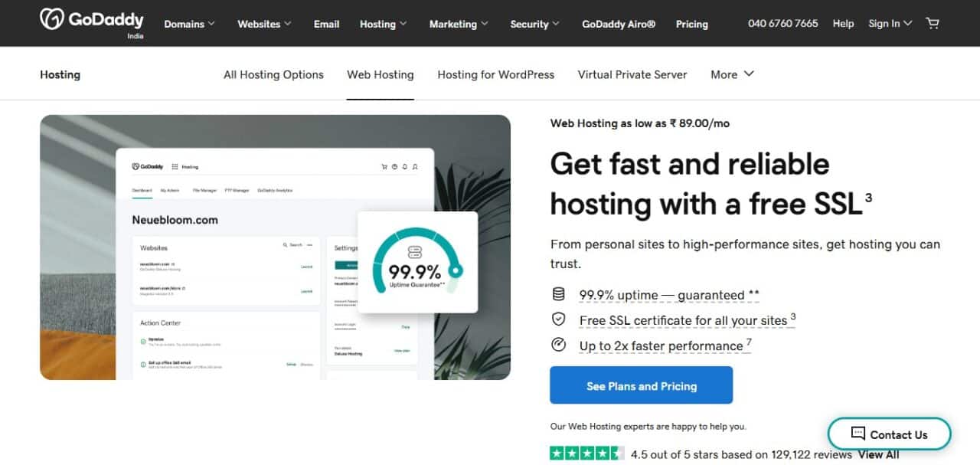Click the database icon beside uptime guarantee
The width and height of the screenshot is (980, 465).
click(559, 295)
